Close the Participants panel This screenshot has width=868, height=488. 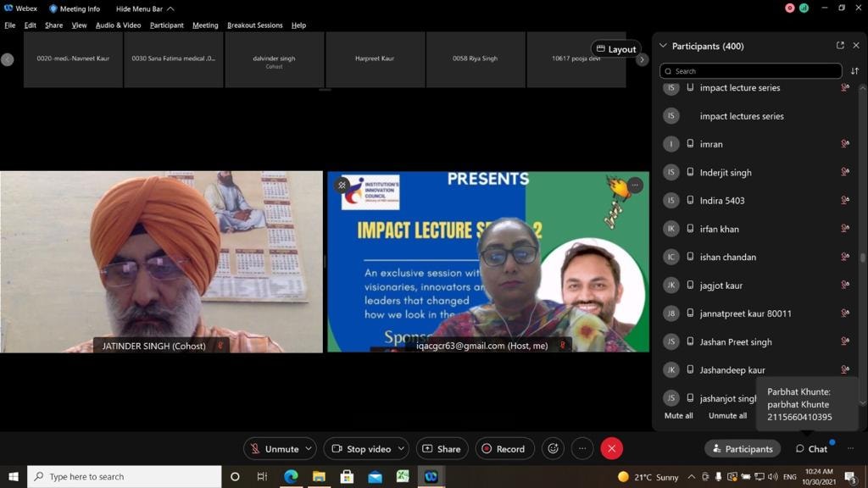(x=856, y=46)
